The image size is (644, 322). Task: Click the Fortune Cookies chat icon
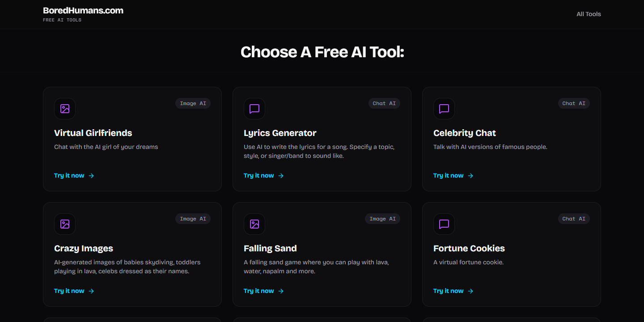pyautogui.click(x=444, y=224)
